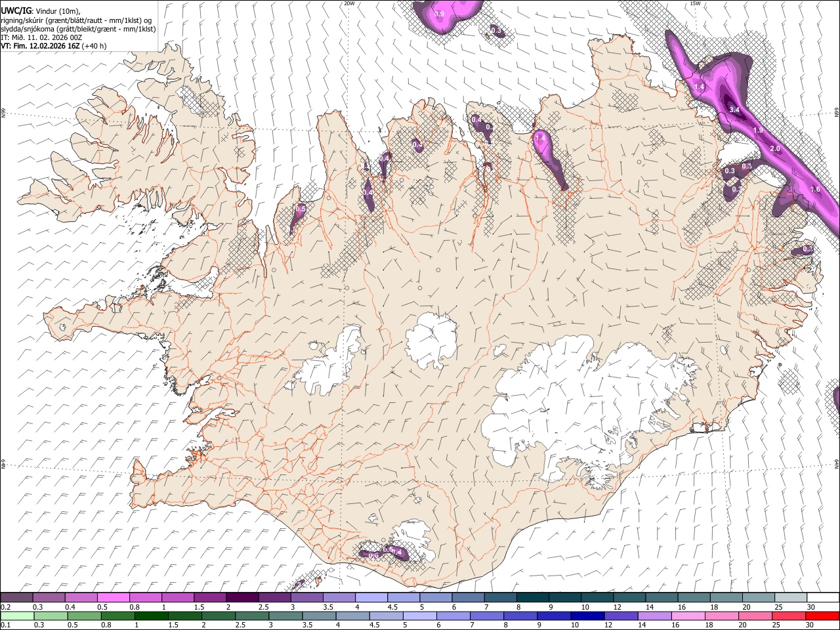This screenshot has width=840, height=630.
Task: Pick the dark purple 2 swatch in upper legend row
Action: (242, 597)
